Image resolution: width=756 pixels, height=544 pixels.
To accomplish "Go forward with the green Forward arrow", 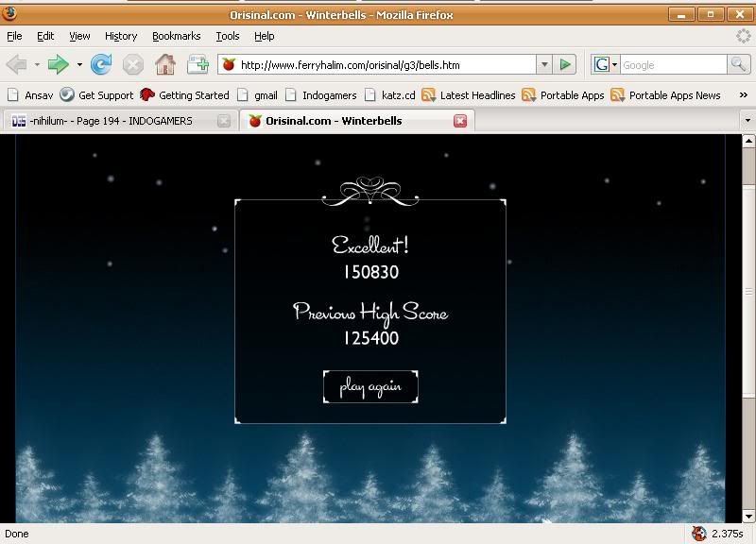I will click(58, 64).
